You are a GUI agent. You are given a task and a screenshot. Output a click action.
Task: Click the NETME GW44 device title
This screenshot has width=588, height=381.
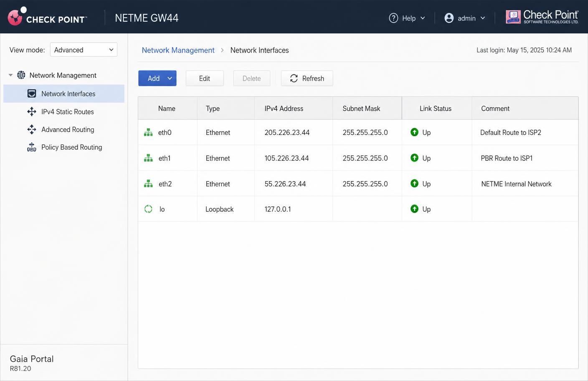(147, 18)
